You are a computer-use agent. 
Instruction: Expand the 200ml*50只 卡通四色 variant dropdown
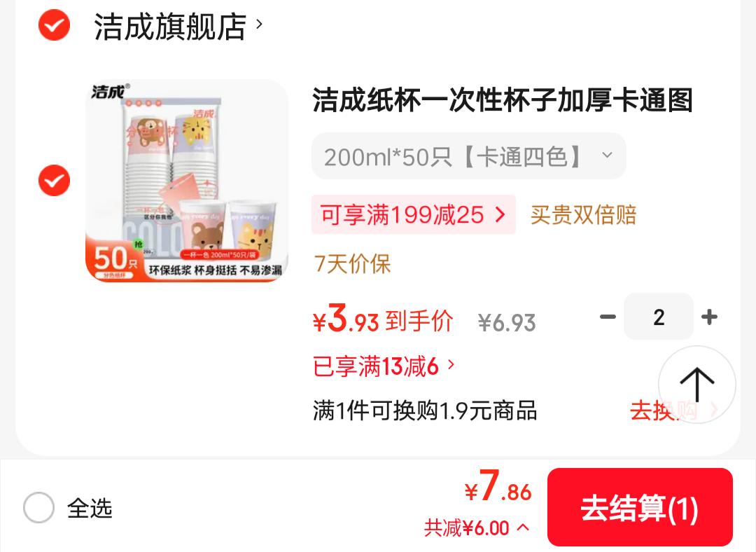click(468, 156)
